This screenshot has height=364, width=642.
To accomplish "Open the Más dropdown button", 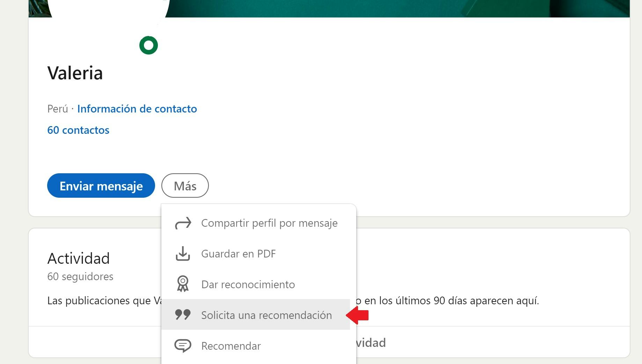I will coord(185,185).
